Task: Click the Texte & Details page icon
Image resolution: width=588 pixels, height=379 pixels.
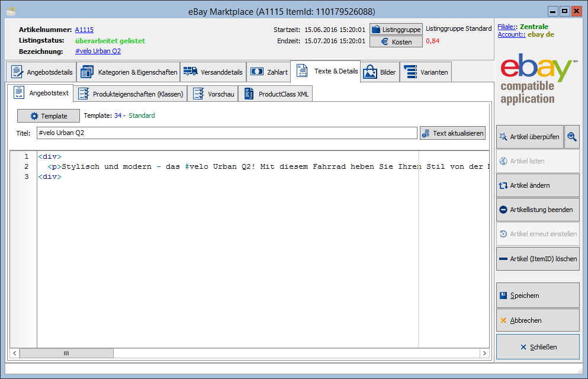Action: [x=302, y=70]
